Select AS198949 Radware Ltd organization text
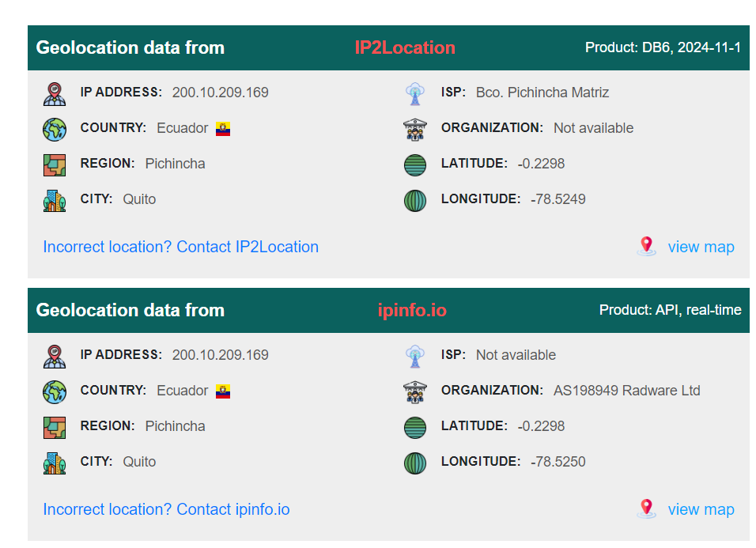The width and height of the screenshot is (756, 548). click(x=627, y=391)
